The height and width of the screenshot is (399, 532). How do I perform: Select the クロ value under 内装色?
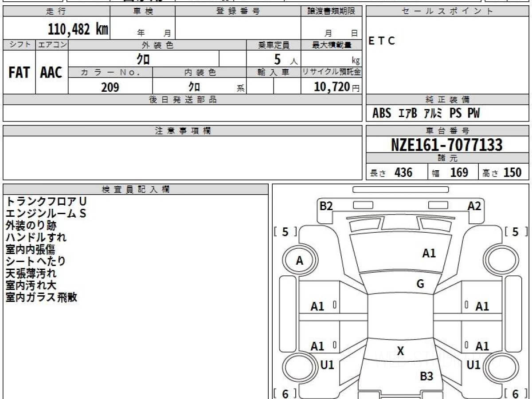click(194, 86)
